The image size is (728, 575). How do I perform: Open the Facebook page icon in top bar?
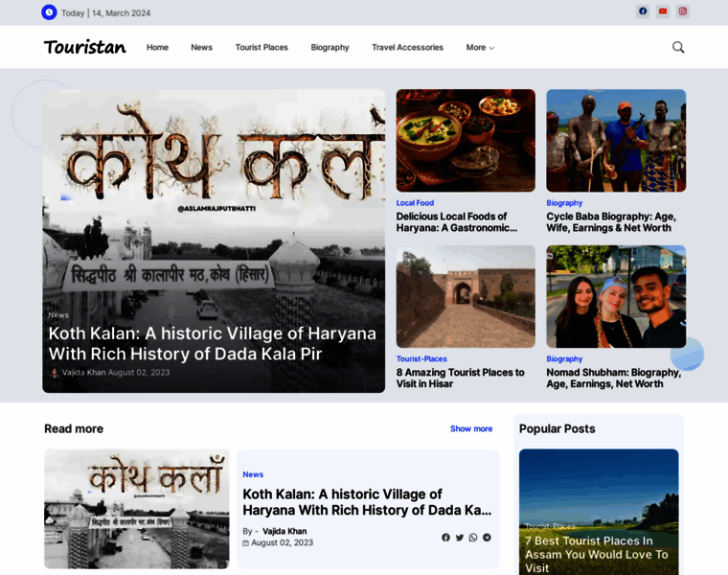pyautogui.click(x=643, y=11)
